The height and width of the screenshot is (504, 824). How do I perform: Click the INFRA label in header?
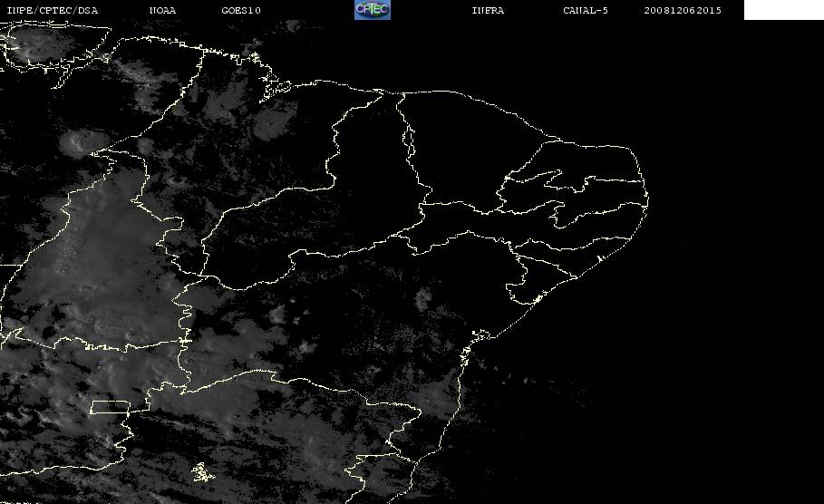[488, 11]
